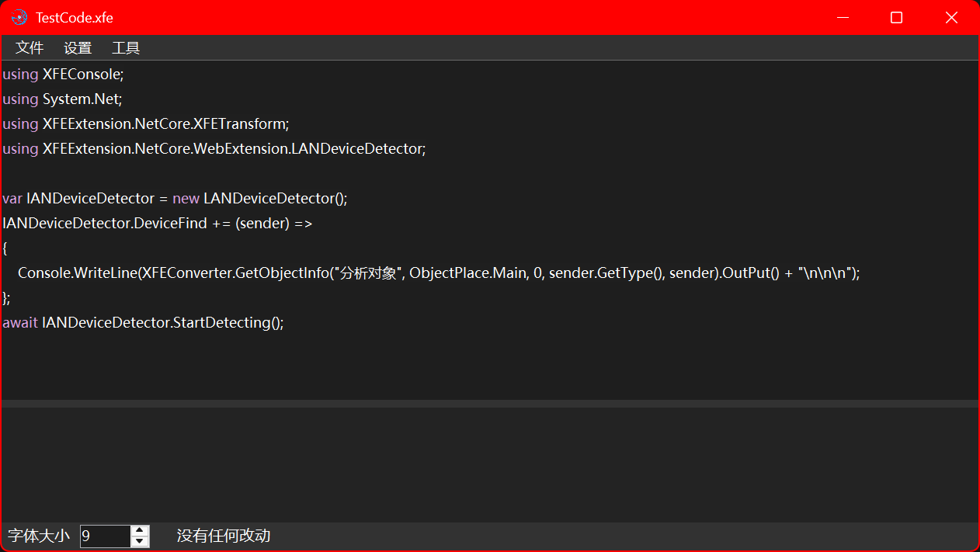Open the 设置 menu
The width and height of the screenshot is (980, 552).
coord(77,47)
